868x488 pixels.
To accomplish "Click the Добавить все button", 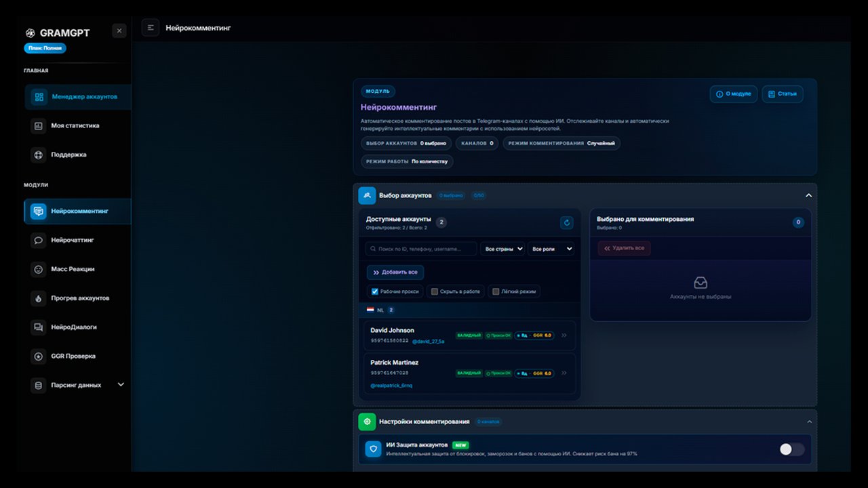I will (x=395, y=272).
